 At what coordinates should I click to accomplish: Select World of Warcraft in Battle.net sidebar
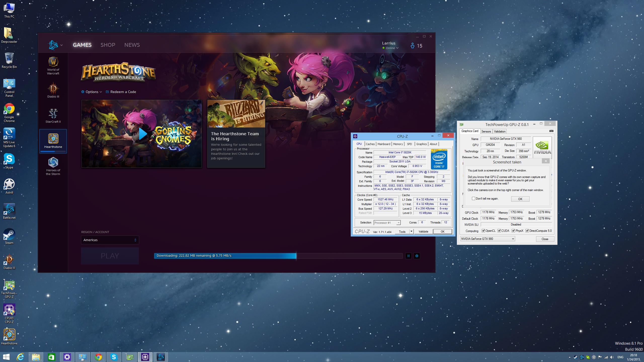[53, 66]
